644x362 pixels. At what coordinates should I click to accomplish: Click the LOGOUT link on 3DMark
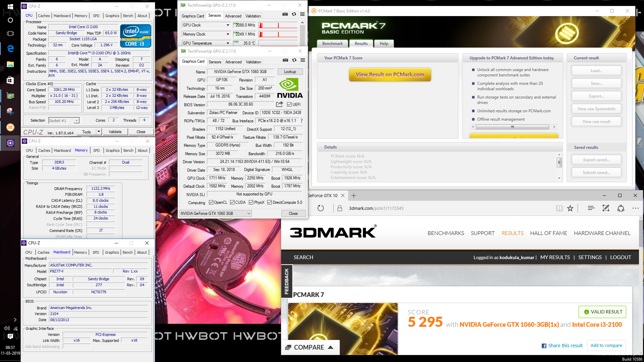[621, 257]
